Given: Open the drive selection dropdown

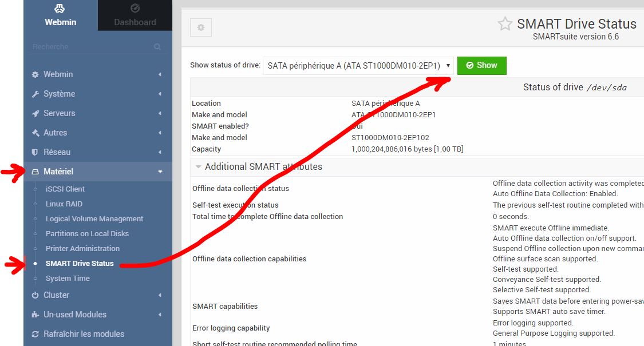Looking at the screenshot, I should (x=358, y=66).
